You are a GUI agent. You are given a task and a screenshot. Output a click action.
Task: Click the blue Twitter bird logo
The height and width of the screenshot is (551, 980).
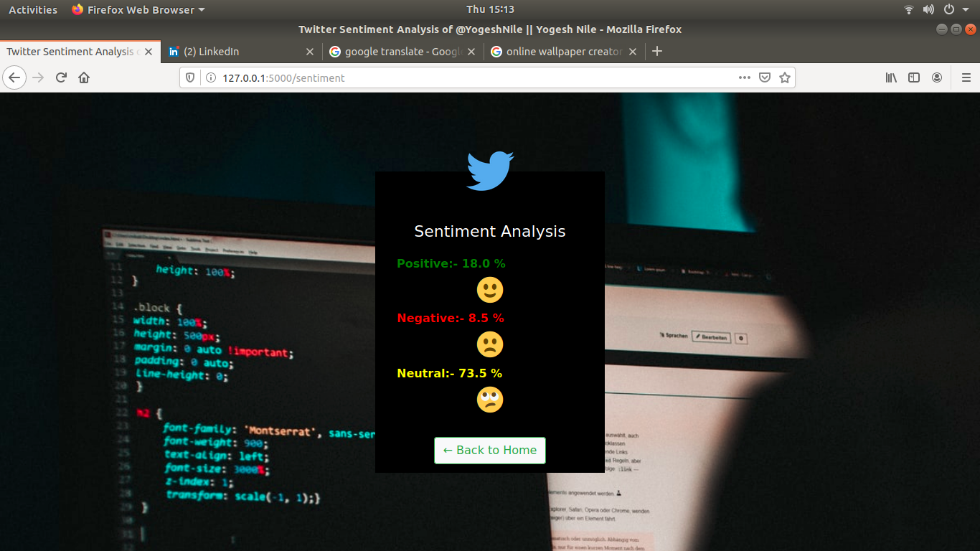[490, 171]
